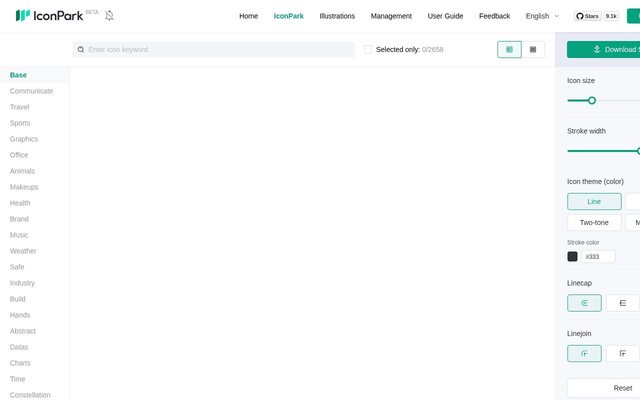Open the English language dropdown
Screen dimensions: 640x400
click(x=542, y=16)
